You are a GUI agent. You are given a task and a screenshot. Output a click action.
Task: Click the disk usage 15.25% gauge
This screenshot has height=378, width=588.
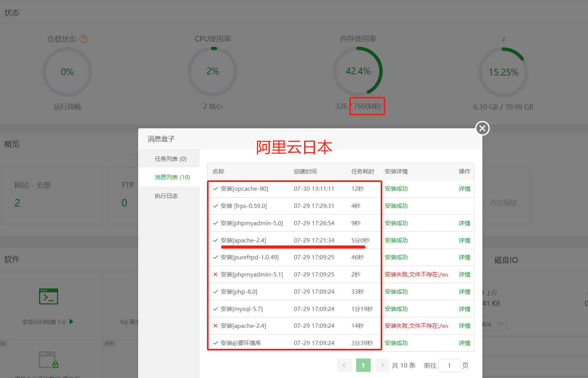click(x=503, y=72)
